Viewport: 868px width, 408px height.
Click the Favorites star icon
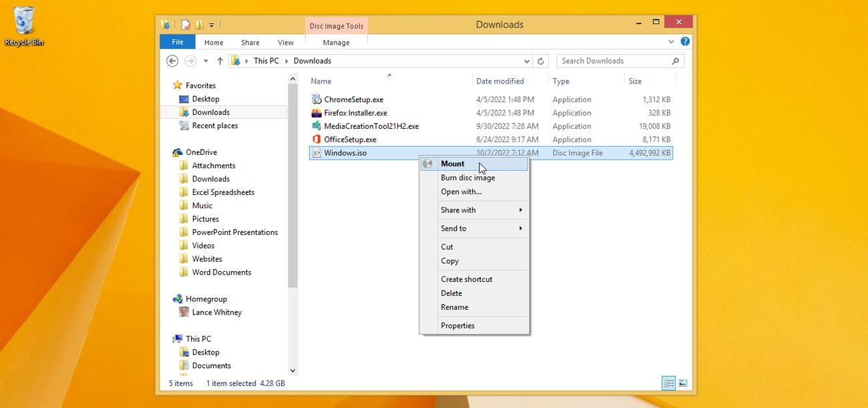tap(177, 85)
